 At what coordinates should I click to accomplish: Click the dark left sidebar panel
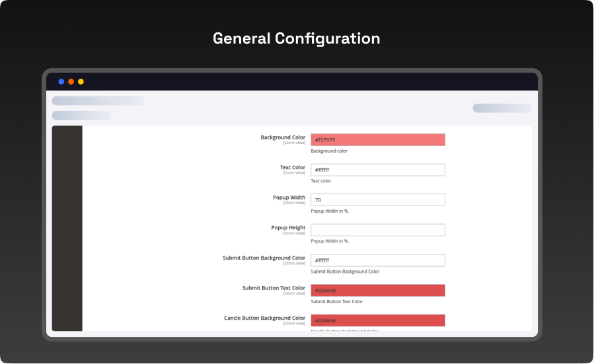[67, 228]
